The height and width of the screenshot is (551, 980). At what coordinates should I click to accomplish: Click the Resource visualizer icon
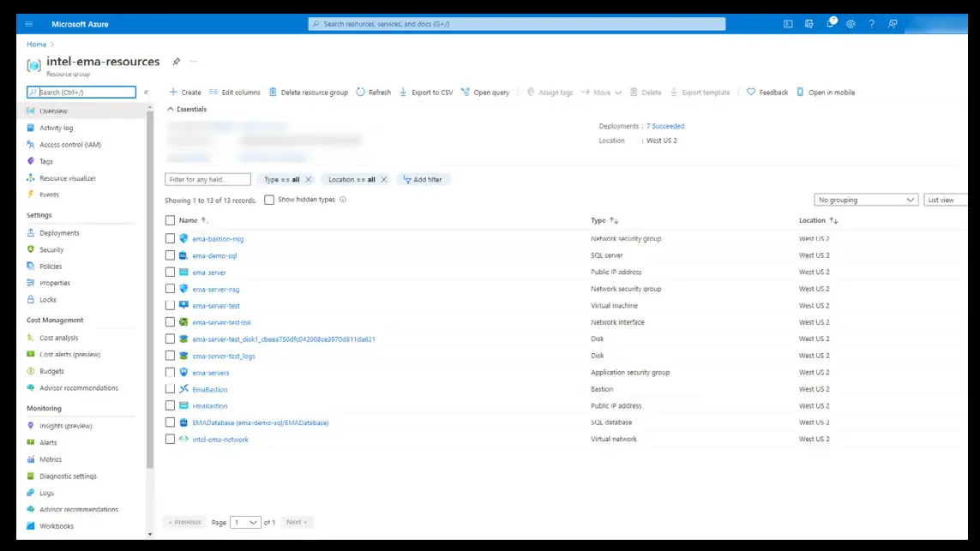(x=31, y=178)
